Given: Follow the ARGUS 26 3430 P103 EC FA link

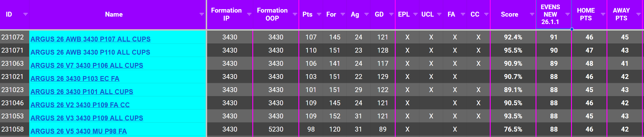Looking at the screenshot, I should [75, 79].
